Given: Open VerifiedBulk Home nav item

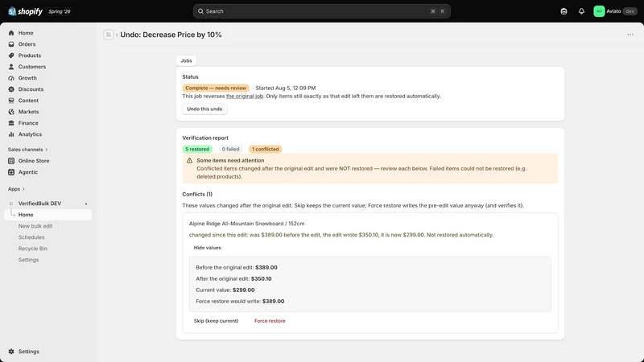Looking at the screenshot, I should 48,215.
